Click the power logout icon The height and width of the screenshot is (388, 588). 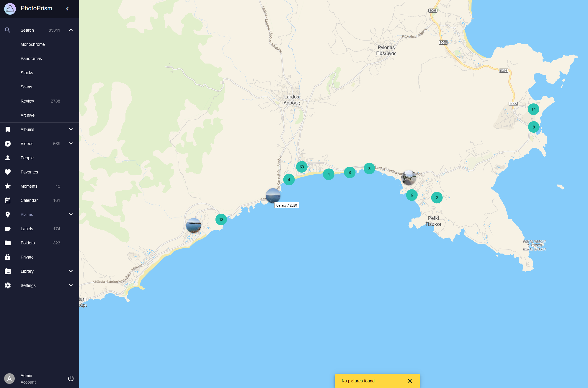click(x=71, y=379)
